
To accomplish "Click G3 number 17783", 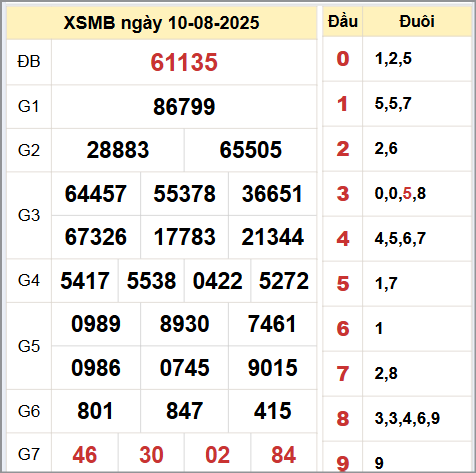I will pos(184,237).
